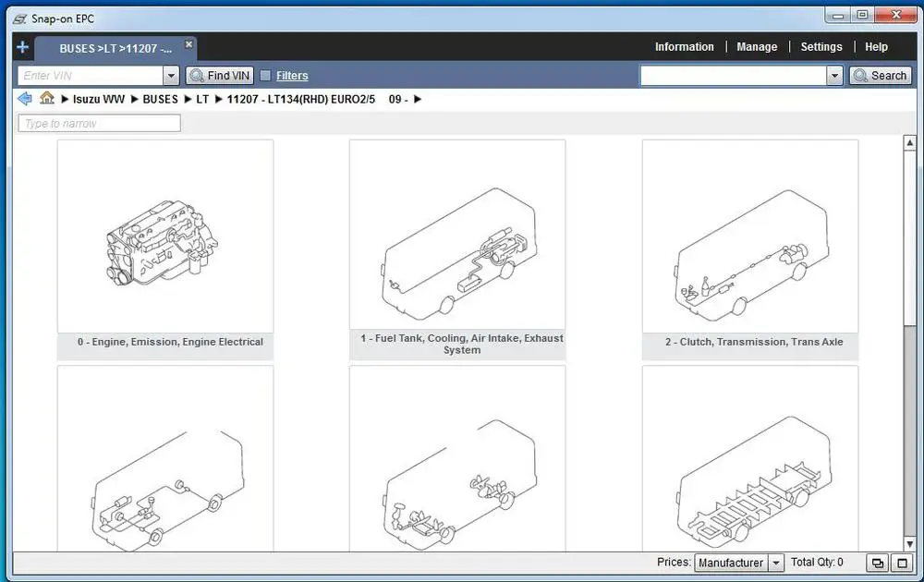Toggle the Filters checkbox
This screenshot has width=924, height=582.
click(x=266, y=76)
